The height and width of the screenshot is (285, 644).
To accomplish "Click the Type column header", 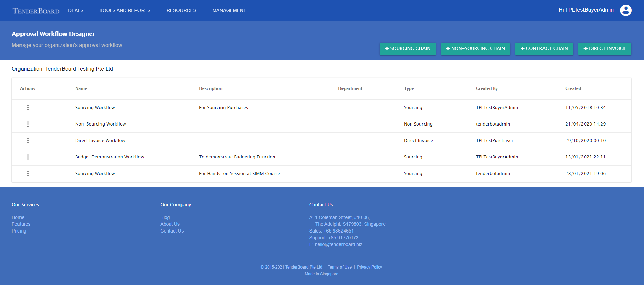I will click(409, 88).
